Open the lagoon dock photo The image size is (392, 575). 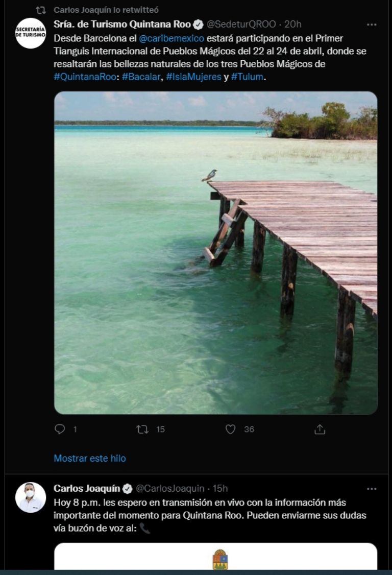tap(215, 253)
